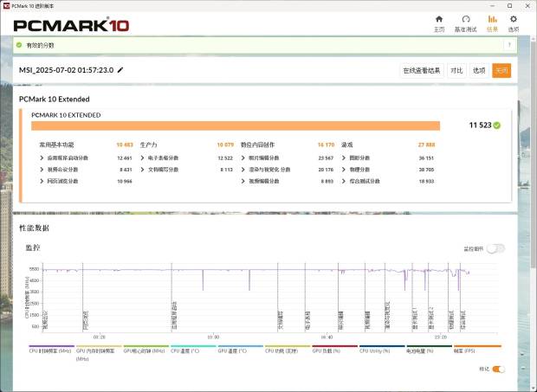Click the PCMark app icon in title bar
The height and width of the screenshot is (392, 537).
[x=6, y=5]
